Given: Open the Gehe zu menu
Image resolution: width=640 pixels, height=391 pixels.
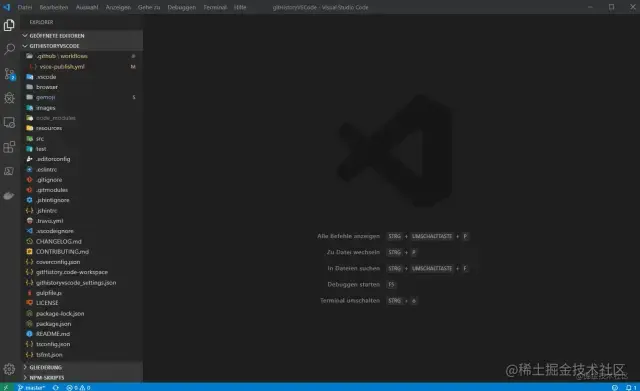Looking at the screenshot, I should pos(149,7).
